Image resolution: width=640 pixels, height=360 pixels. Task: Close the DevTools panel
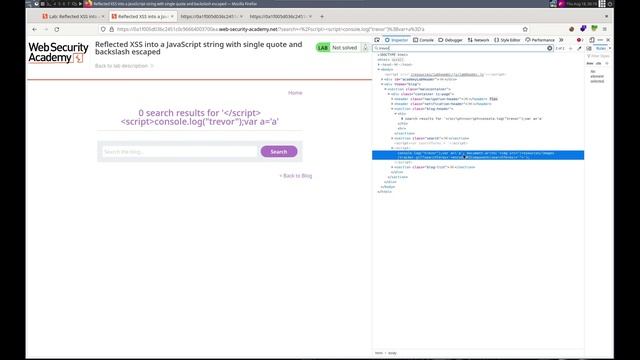pyautogui.click(x=608, y=40)
